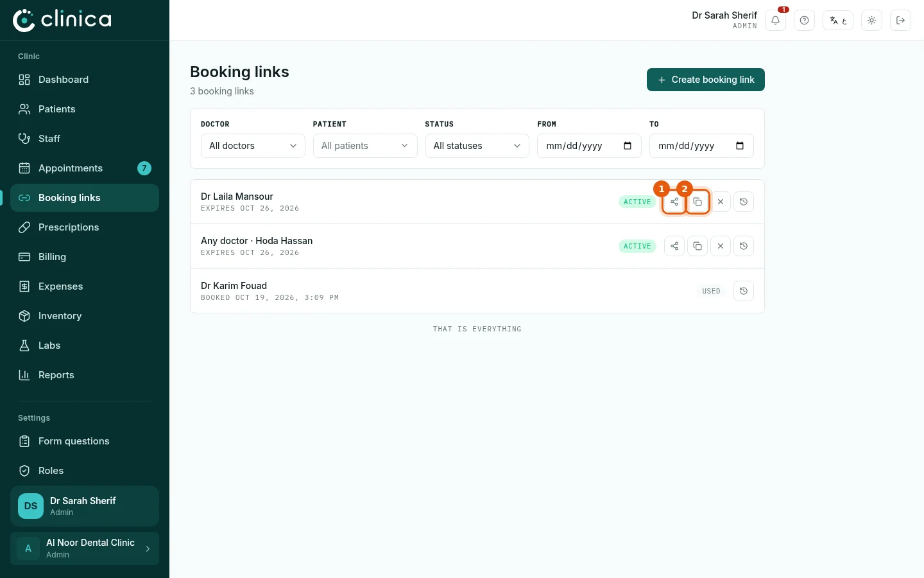The width and height of the screenshot is (924, 578).
Task: Open Form questions settings
Action: (x=85, y=441)
